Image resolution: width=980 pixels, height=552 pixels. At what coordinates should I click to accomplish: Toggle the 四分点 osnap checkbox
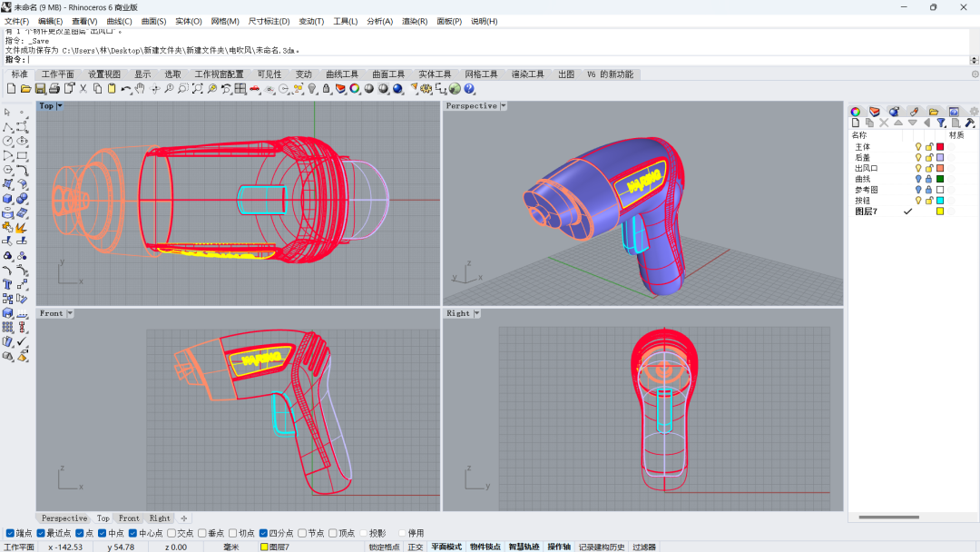pos(263,533)
